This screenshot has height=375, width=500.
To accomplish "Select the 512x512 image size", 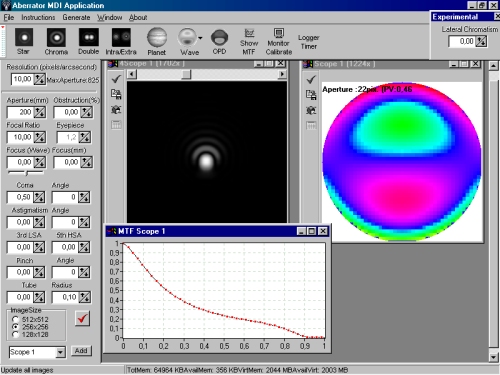I will (x=15, y=319).
